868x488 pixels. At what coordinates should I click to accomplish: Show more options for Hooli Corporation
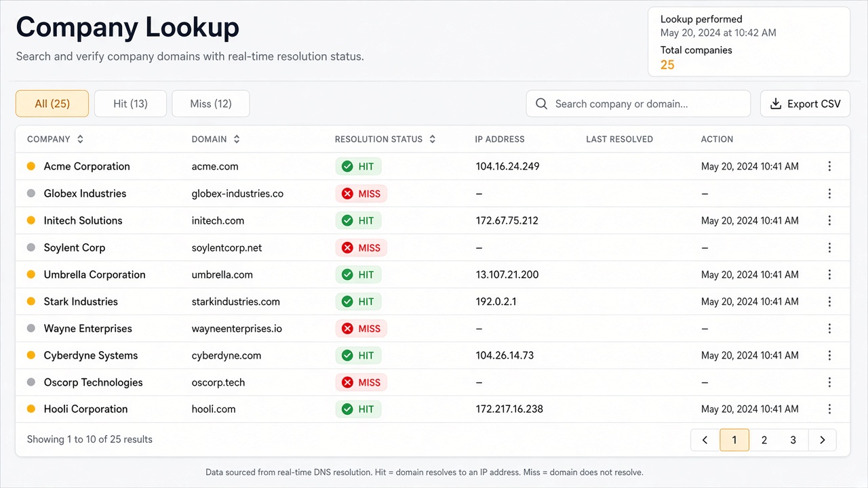click(x=829, y=409)
